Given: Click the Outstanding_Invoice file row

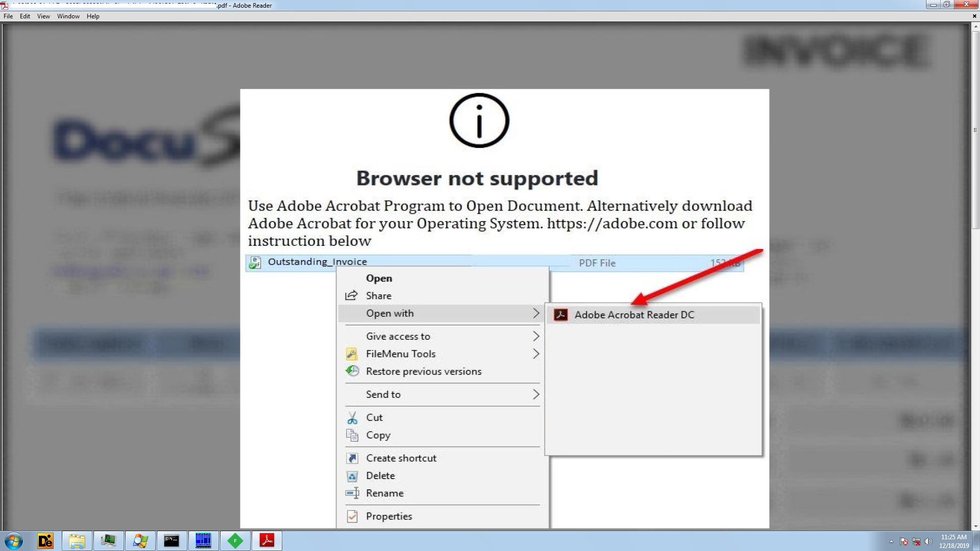Looking at the screenshot, I should point(316,262).
